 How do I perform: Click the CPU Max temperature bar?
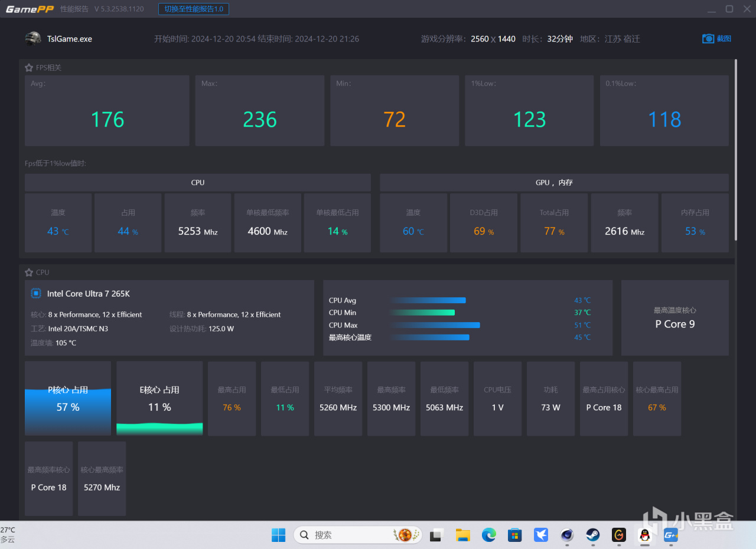[435, 325]
